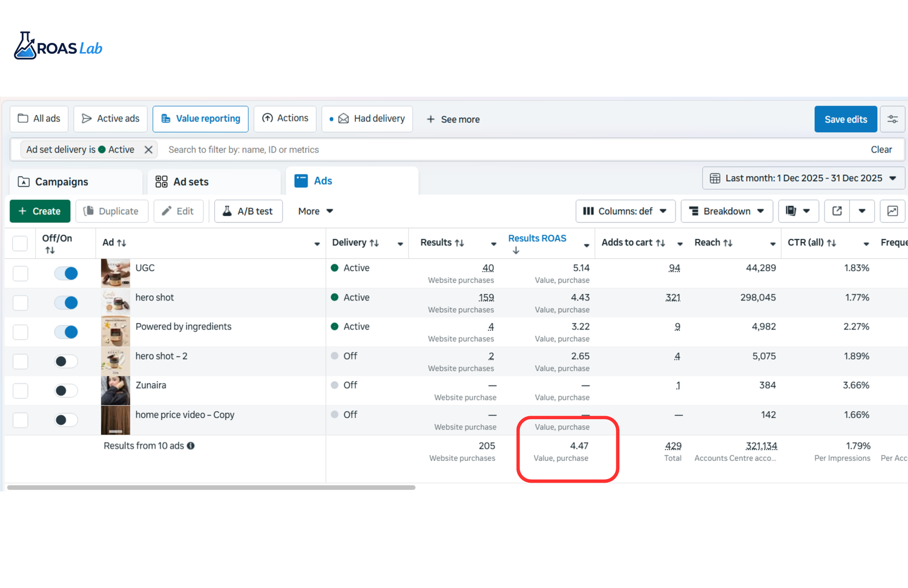Switch to the Ad sets tab
Screen dimensions: 908x588
[x=190, y=181]
